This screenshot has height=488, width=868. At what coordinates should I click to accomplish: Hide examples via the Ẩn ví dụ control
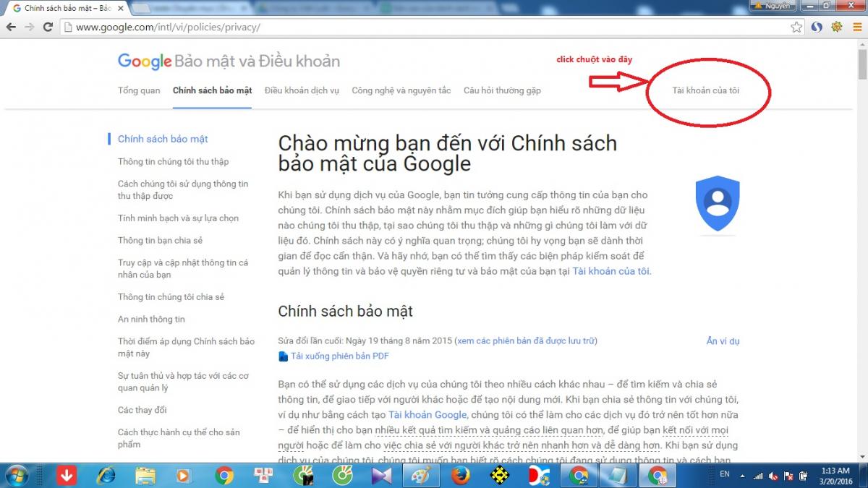click(723, 341)
